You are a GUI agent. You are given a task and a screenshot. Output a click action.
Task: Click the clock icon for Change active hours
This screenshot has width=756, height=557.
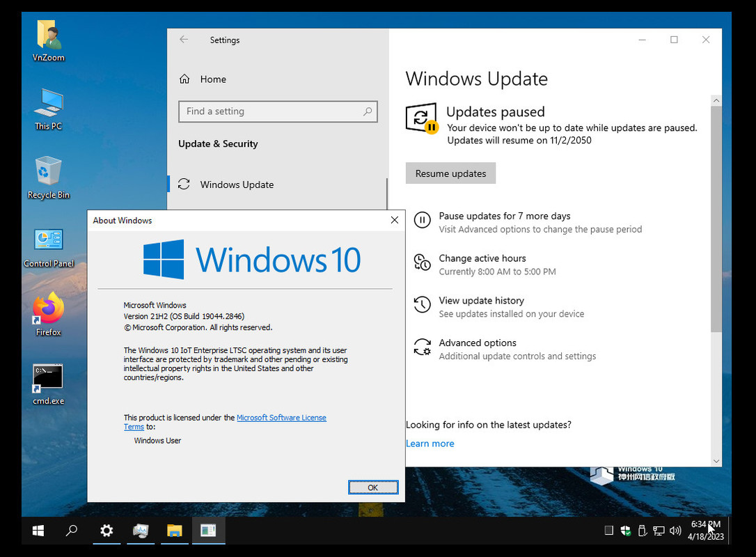pyautogui.click(x=422, y=262)
